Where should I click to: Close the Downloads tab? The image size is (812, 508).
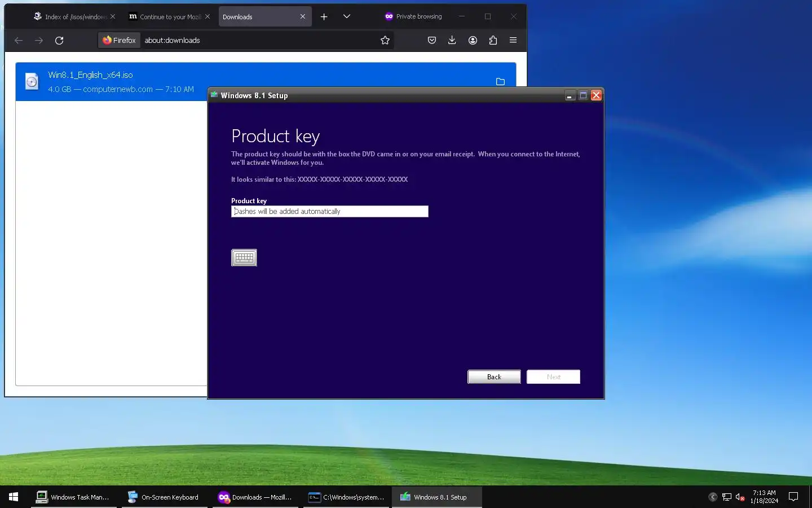[x=303, y=17]
